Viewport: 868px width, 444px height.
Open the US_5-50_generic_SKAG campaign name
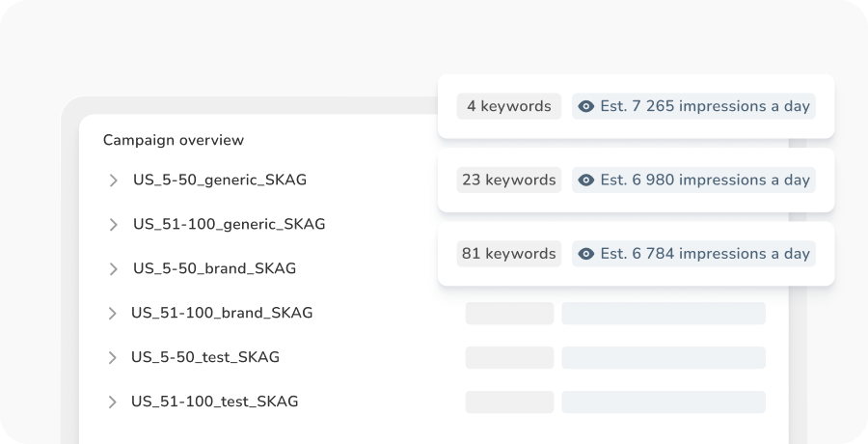click(x=220, y=180)
